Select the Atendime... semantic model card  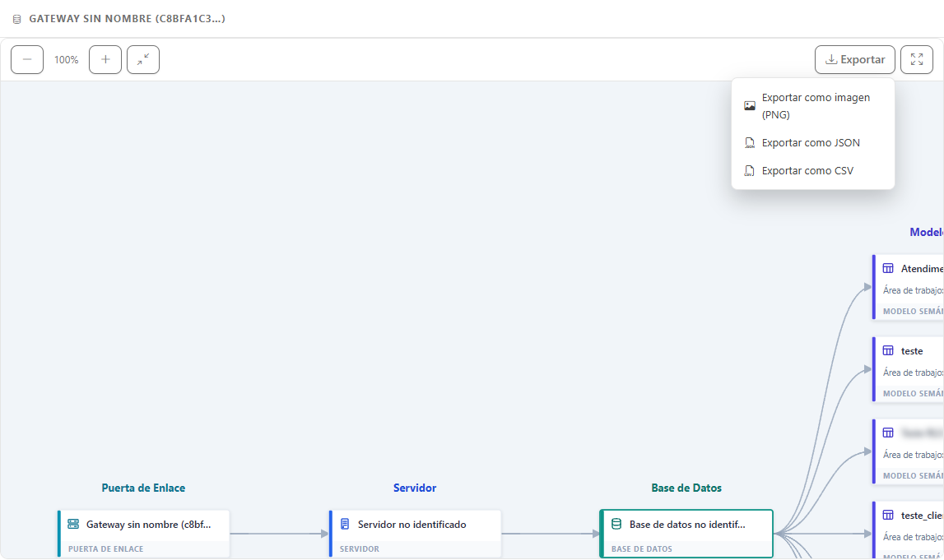tap(909, 287)
